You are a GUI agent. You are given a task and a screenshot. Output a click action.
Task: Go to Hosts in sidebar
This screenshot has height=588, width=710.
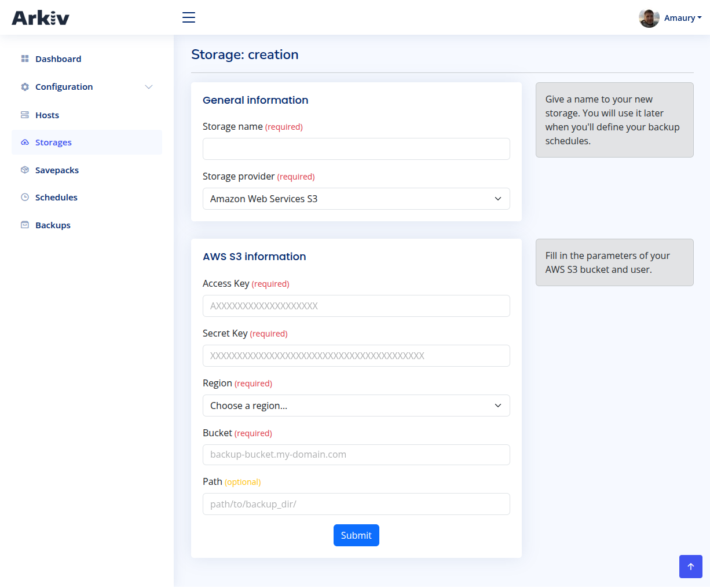(47, 115)
